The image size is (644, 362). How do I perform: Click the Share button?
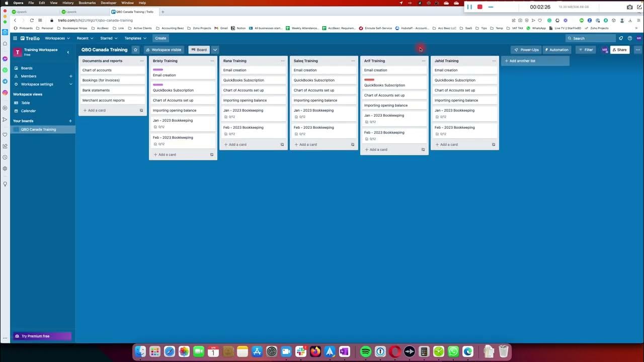(x=619, y=50)
